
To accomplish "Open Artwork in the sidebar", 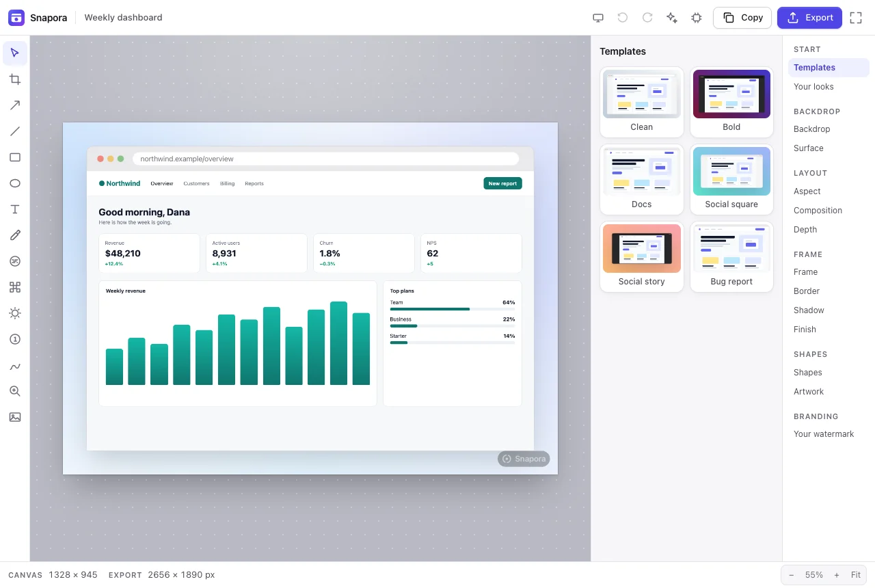I will pos(829,392).
